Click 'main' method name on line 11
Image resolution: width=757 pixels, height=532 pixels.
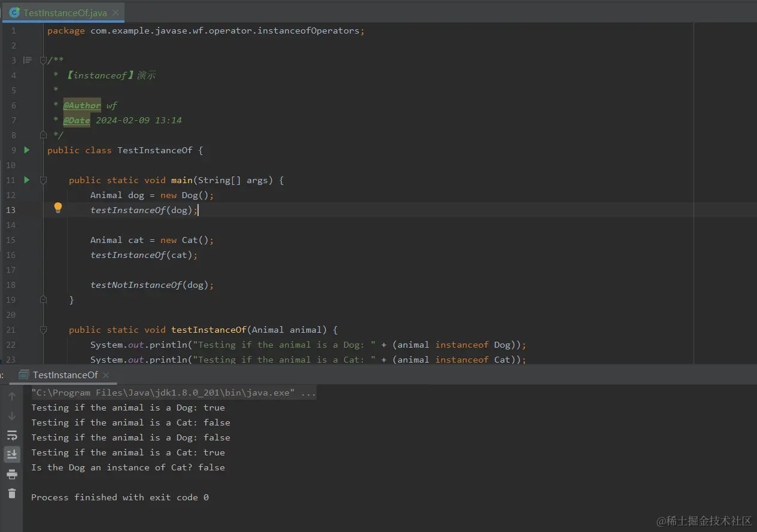coord(182,180)
